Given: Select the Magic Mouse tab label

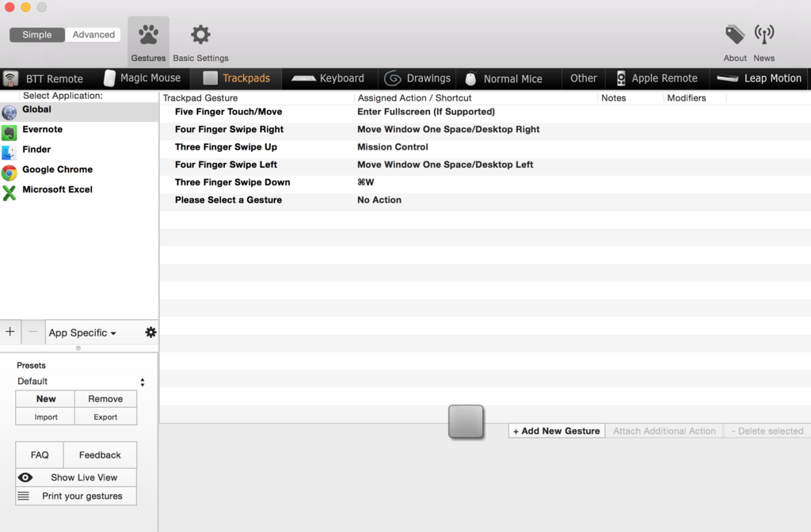Looking at the screenshot, I should 150,78.
